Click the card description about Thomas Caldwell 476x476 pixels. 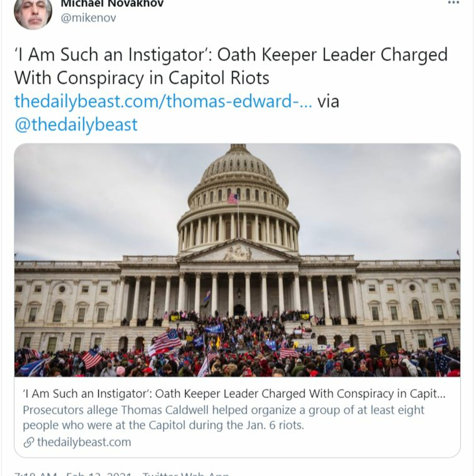[223, 410]
